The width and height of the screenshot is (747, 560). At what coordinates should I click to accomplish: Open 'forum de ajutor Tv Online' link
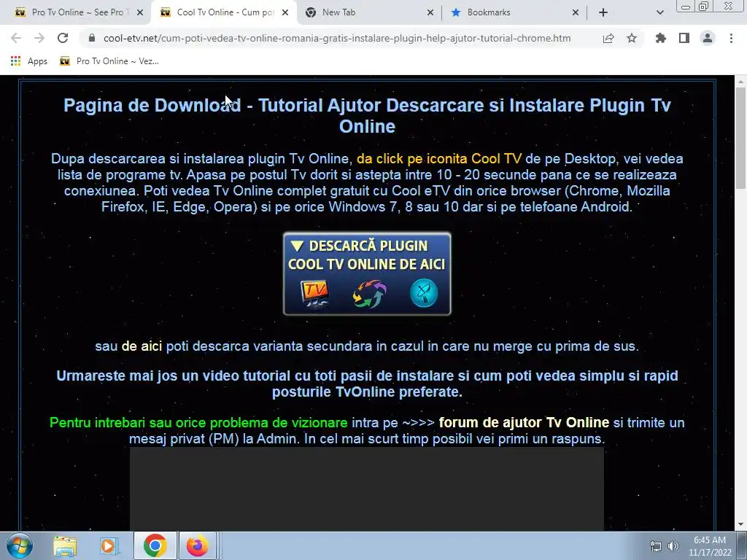click(524, 422)
